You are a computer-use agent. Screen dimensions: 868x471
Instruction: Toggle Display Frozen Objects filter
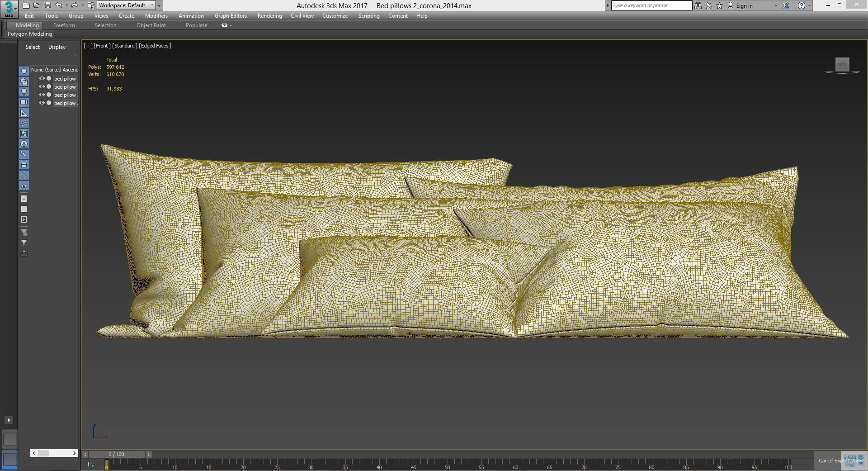click(x=24, y=175)
